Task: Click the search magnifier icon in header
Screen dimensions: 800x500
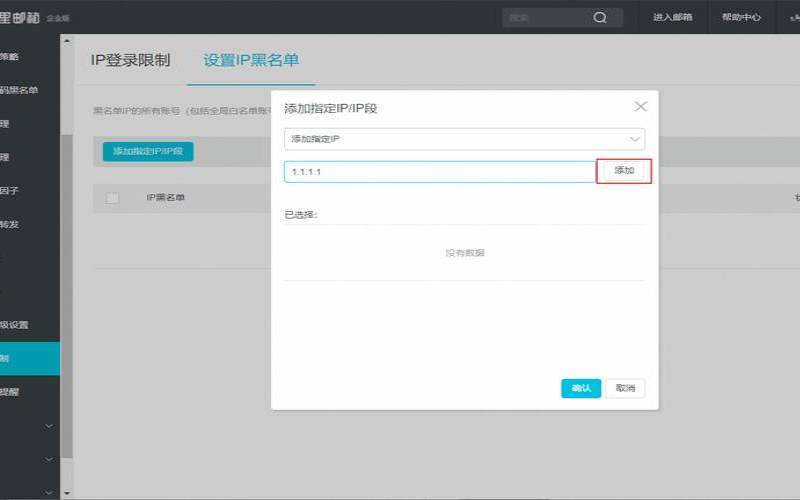Action: pos(600,17)
